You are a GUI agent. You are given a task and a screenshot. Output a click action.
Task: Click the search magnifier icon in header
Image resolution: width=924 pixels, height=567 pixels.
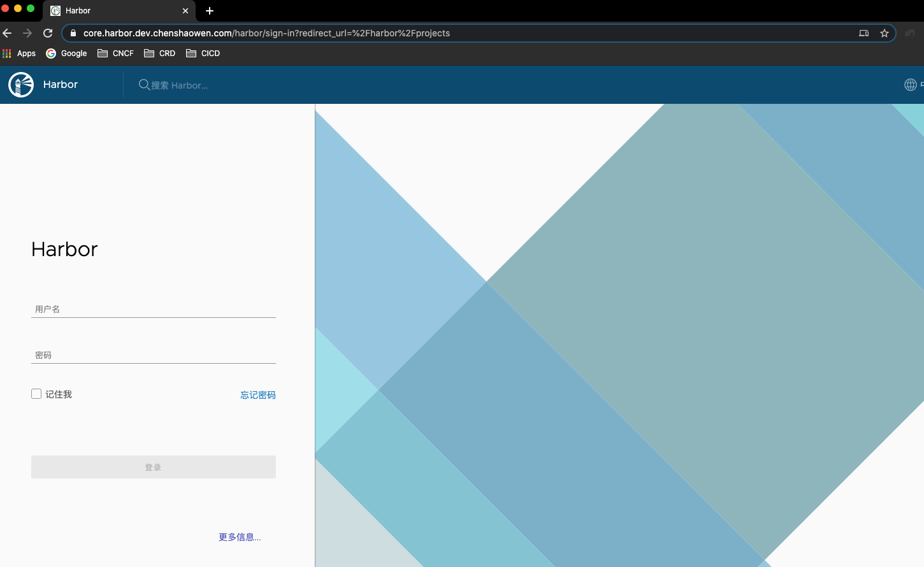[x=144, y=85]
